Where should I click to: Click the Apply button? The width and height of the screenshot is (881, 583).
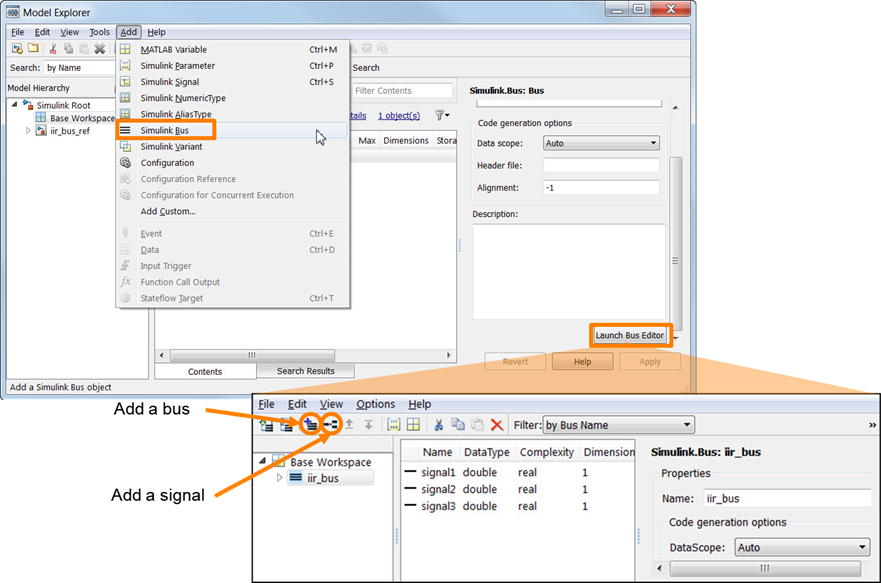point(650,362)
